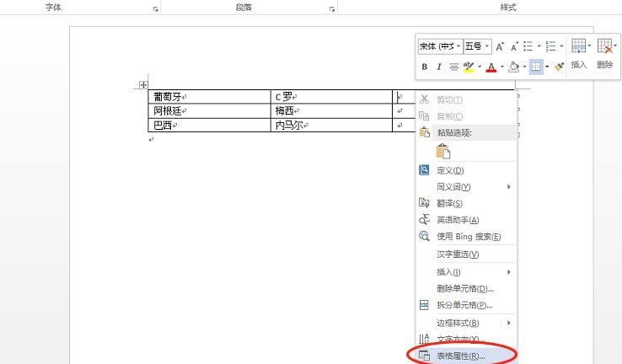Image resolution: width=622 pixels, height=364 pixels.
Task: Click the borders icon in mini toolbar
Action: pyautogui.click(x=535, y=67)
